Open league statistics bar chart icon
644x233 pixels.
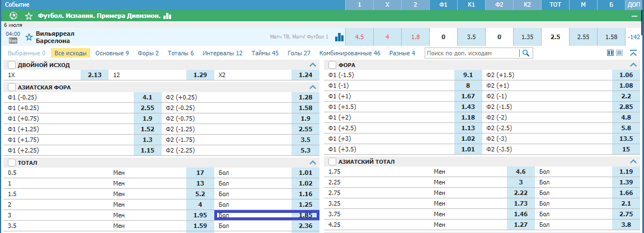point(167,16)
